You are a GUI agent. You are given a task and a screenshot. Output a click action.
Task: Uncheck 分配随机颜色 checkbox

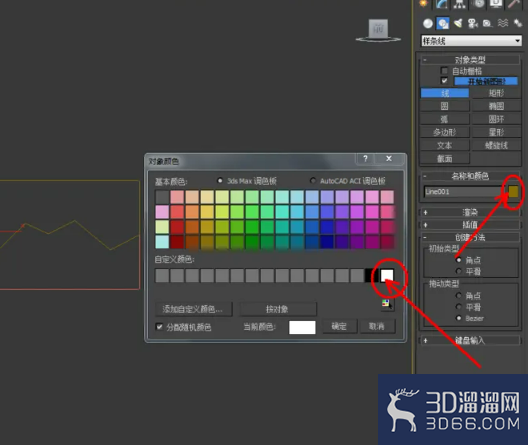click(x=159, y=327)
